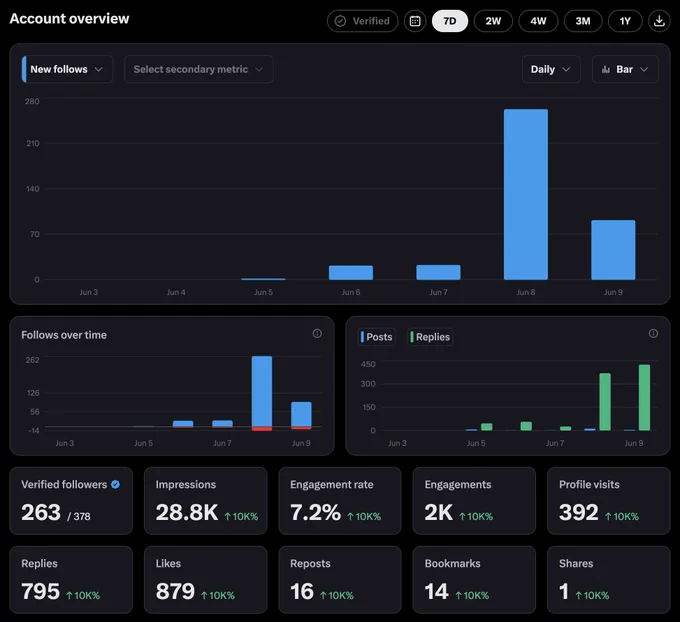The image size is (680, 622).
Task: Open the Shares card
Action: (609, 579)
